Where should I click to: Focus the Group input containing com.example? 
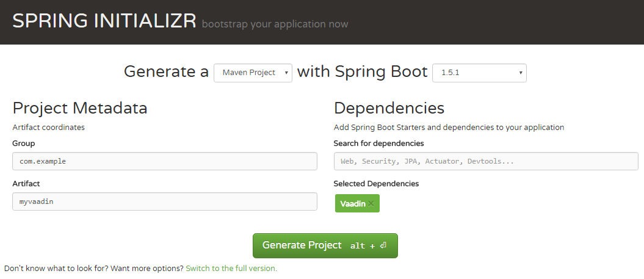165,161
